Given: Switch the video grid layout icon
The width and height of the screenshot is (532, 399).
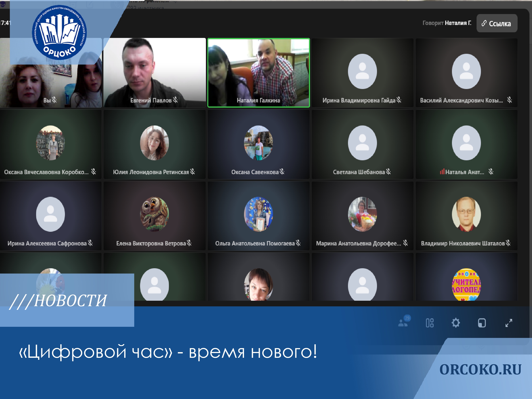Looking at the screenshot, I should pos(430,323).
